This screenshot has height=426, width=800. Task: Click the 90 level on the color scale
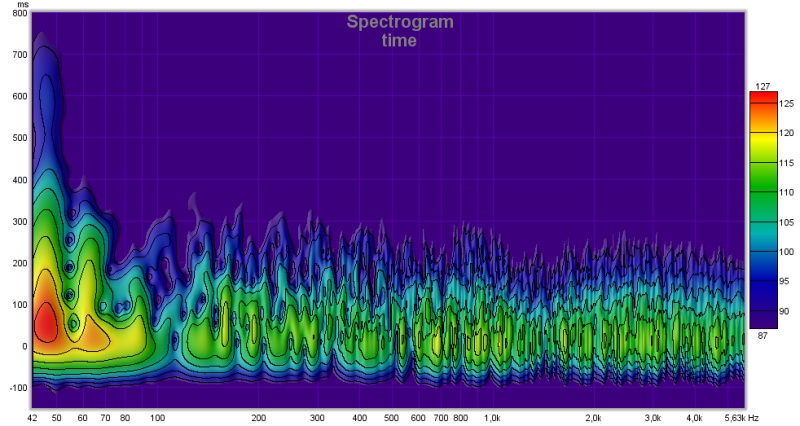click(x=784, y=311)
